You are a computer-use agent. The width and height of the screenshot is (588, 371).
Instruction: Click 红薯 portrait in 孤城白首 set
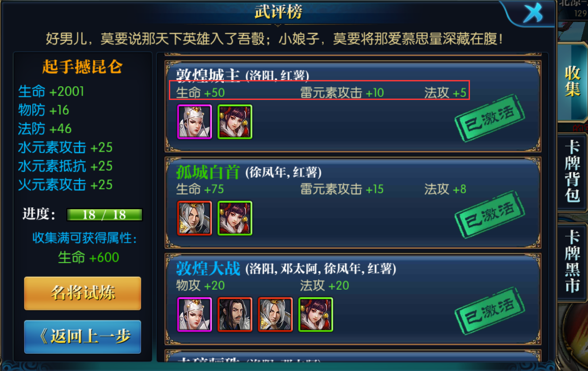coord(235,218)
